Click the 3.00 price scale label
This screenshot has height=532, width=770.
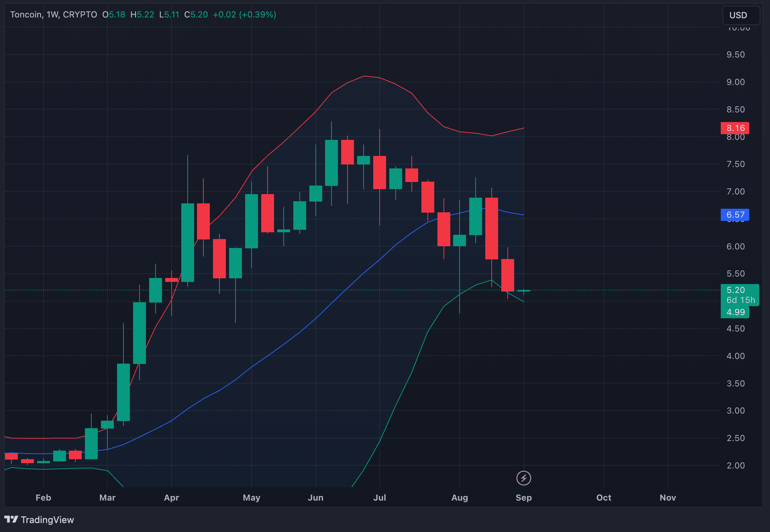coord(736,411)
